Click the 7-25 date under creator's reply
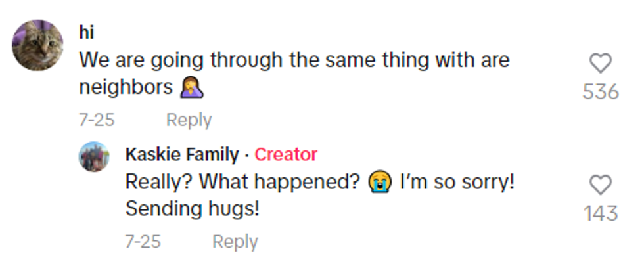The height and width of the screenshot is (264, 644). [143, 242]
